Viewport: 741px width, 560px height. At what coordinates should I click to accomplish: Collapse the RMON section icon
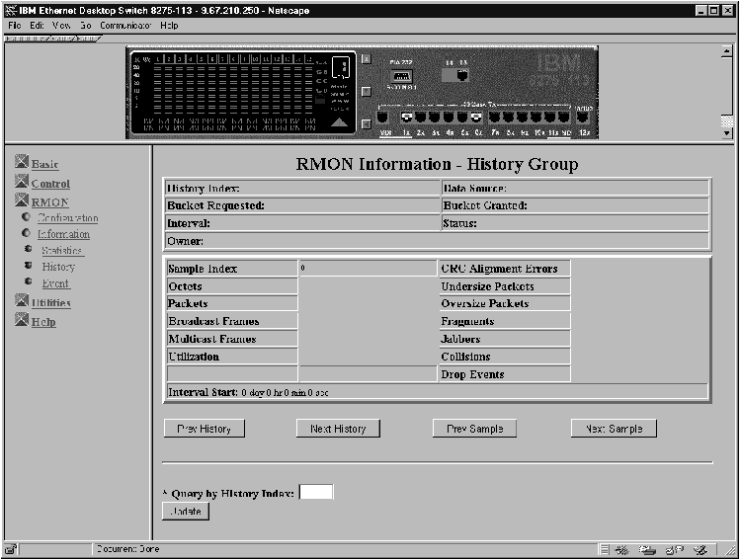(x=23, y=202)
